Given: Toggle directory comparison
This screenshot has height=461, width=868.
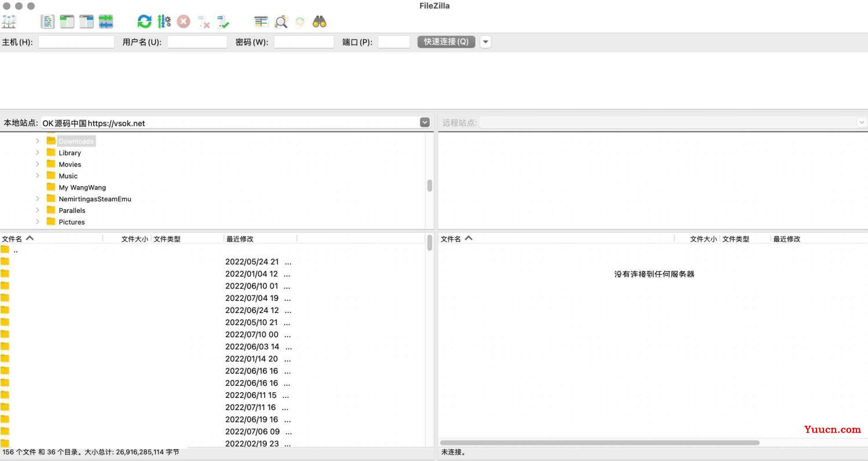Looking at the screenshot, I should (x=281, y=22).
